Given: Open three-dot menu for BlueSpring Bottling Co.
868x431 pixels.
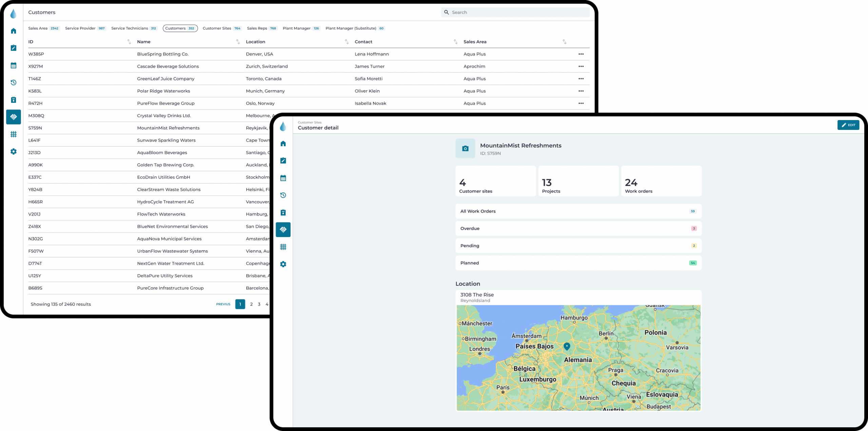Looking at the screenshot, I should click(581, 54).
